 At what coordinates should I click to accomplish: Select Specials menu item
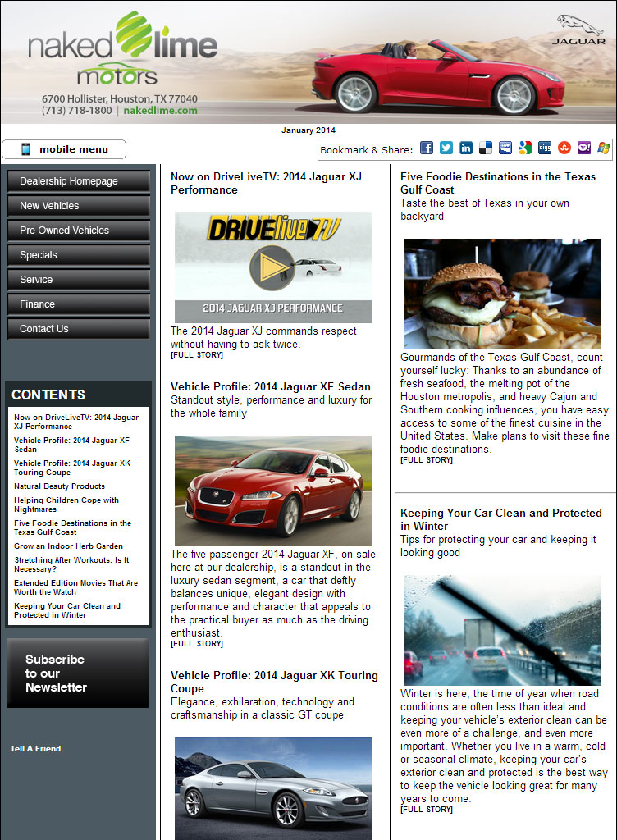[78, 255]
